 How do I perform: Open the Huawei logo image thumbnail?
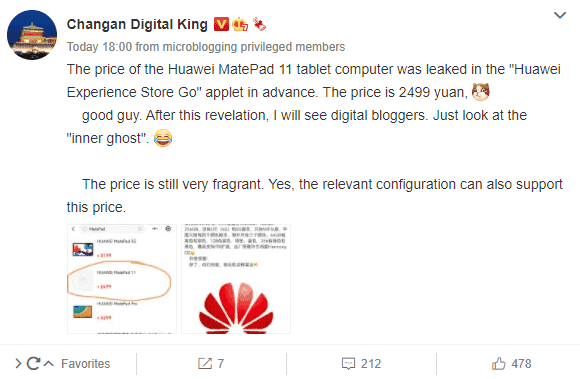(236, 279)
